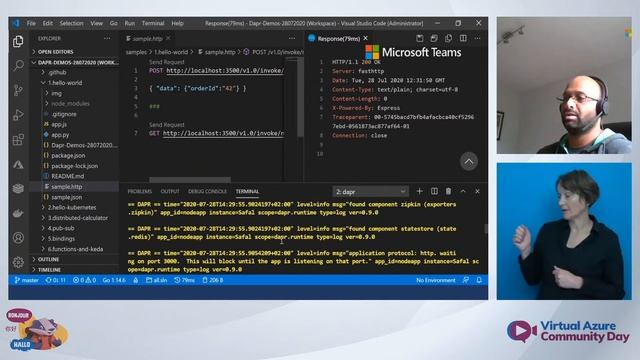Viewport: 640px width, 360px height.
Task: Maximize the panel with chevron up
Action: 463,191
